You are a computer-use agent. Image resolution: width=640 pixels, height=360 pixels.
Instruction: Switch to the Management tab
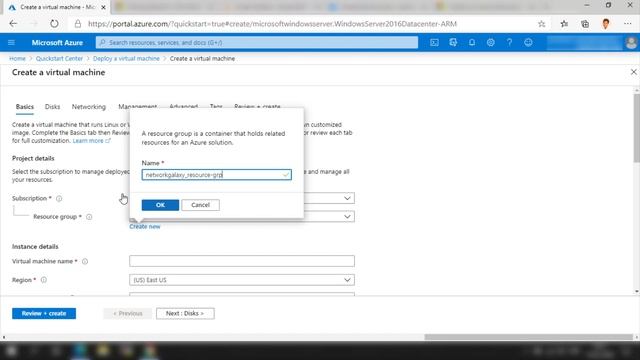(138, 106)
